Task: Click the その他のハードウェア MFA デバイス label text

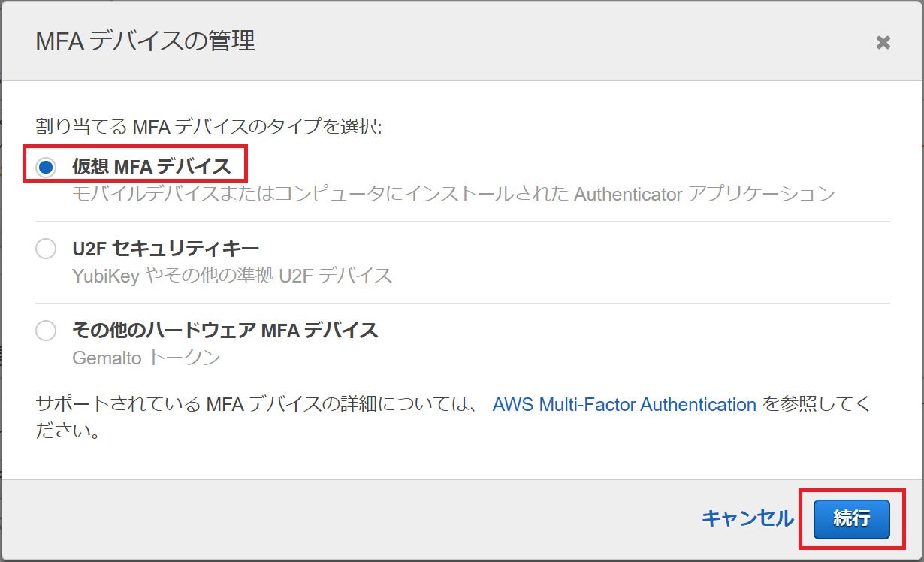Action: click(x=225, y=330)
